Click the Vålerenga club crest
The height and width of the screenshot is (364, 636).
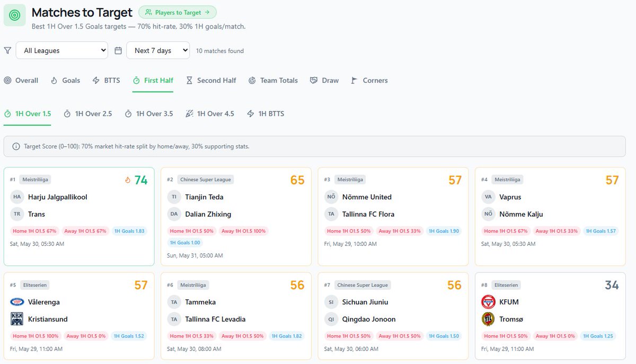coord(17,302)
